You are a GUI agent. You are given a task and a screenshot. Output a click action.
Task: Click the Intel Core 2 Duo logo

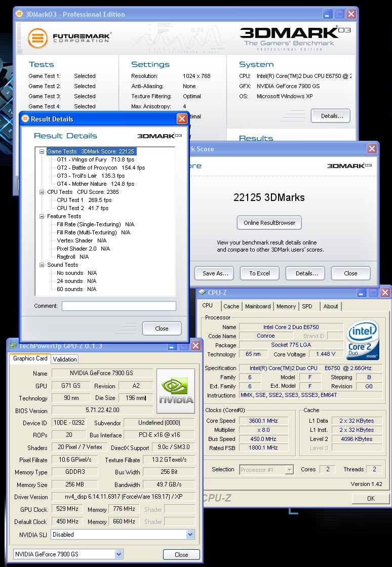click(363, 340)
